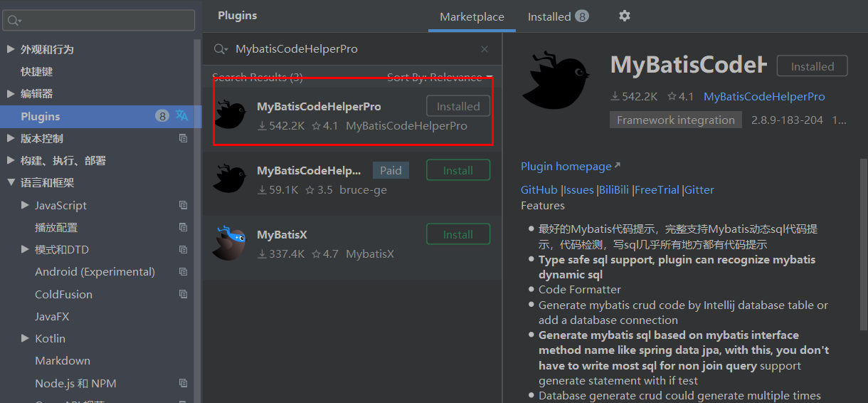
Task: Click the large bird logo in details panel
Action: [x=555, y=79]
